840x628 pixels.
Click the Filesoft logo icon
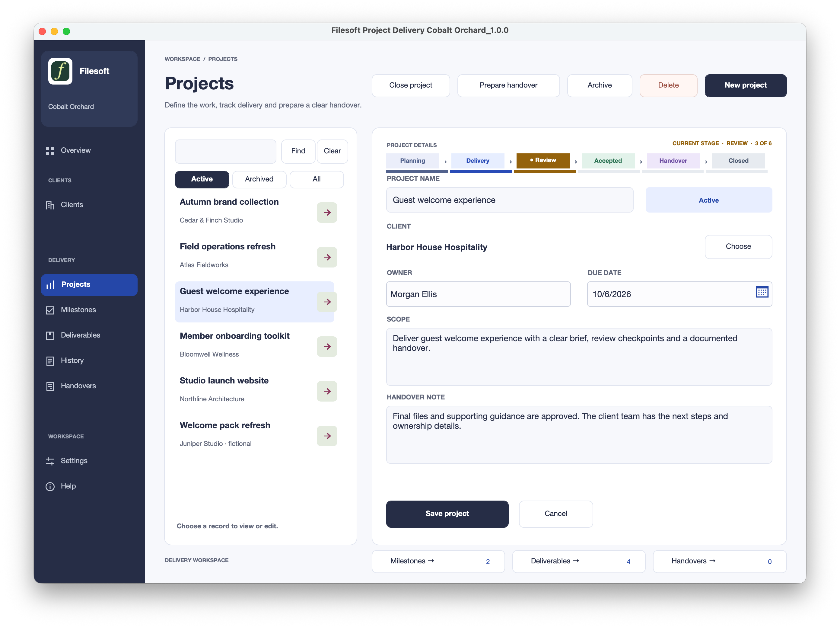click(60, 71)
